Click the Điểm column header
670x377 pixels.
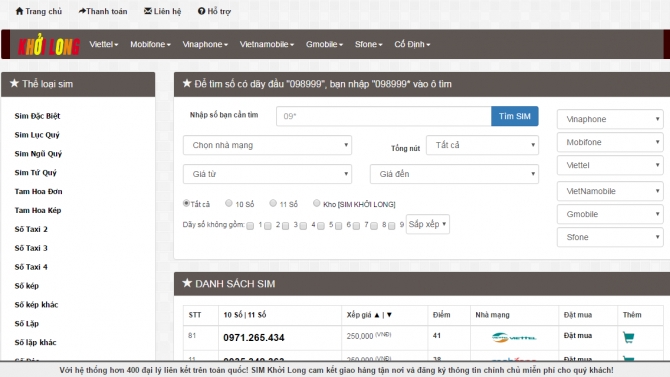[441, 315]
